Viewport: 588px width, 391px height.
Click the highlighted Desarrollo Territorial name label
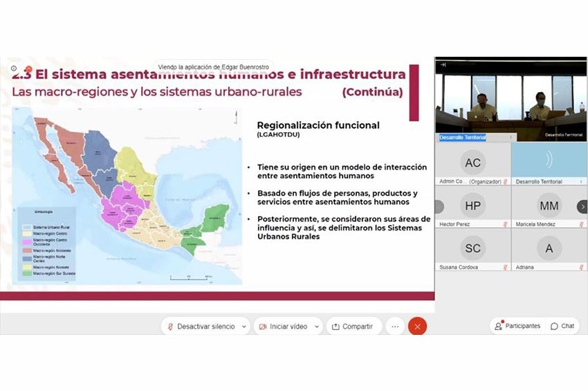[x=463, y=138]
